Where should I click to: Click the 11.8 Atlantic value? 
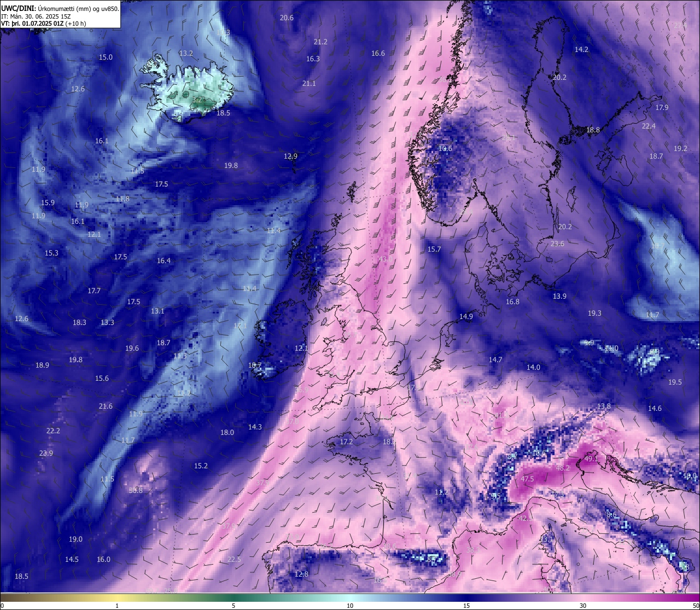(122, 199)
